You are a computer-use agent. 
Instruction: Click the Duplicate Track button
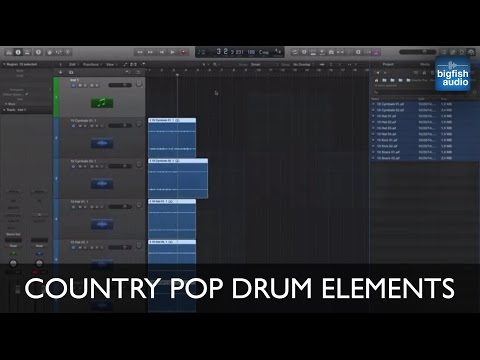71,72
